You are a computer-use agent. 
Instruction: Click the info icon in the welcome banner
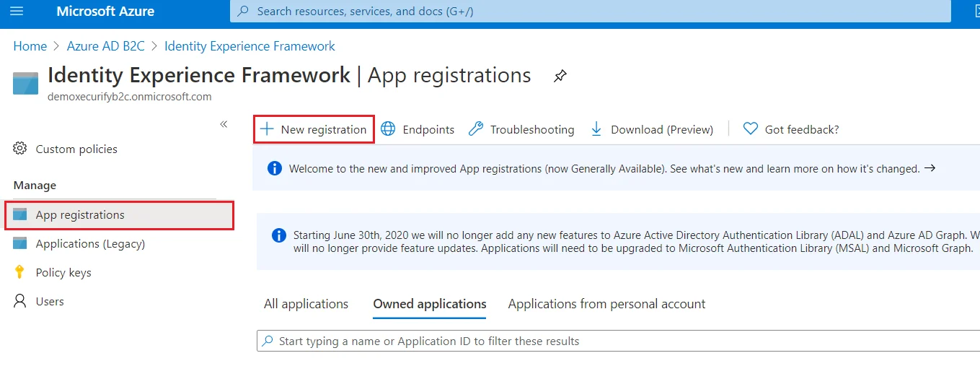pyautogui.click(x=274, y=168)
